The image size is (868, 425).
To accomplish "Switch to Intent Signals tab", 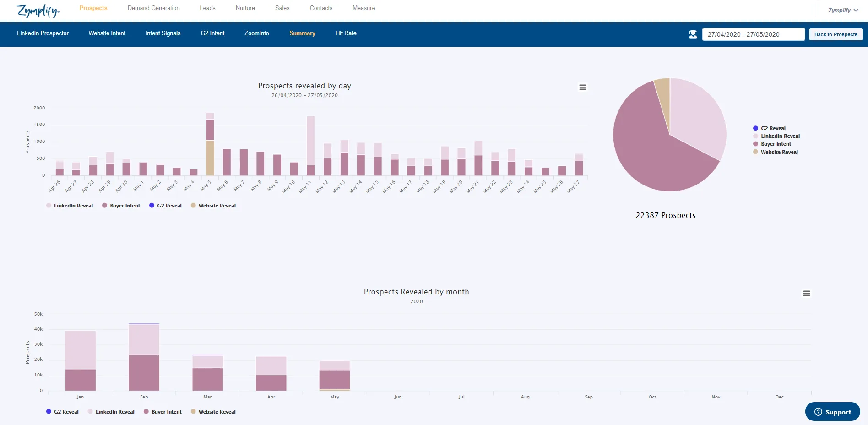I will coord(163,33).
